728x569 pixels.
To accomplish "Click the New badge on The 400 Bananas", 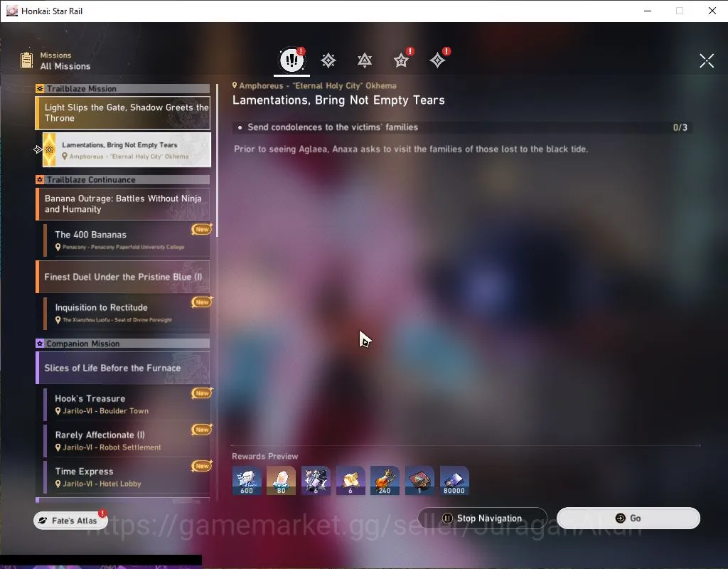I will [x=202, y=229].
